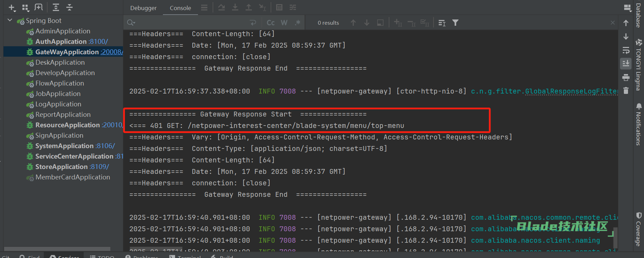644x258 pixels.
Task: Select DevelopApplication in services tree
Action: [65, 73]
